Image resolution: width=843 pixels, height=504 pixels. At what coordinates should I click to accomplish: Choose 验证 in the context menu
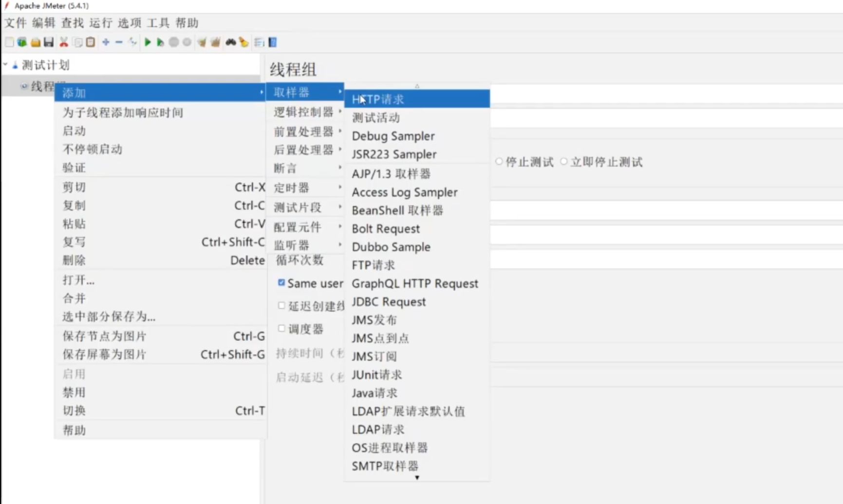pos(160,168)
